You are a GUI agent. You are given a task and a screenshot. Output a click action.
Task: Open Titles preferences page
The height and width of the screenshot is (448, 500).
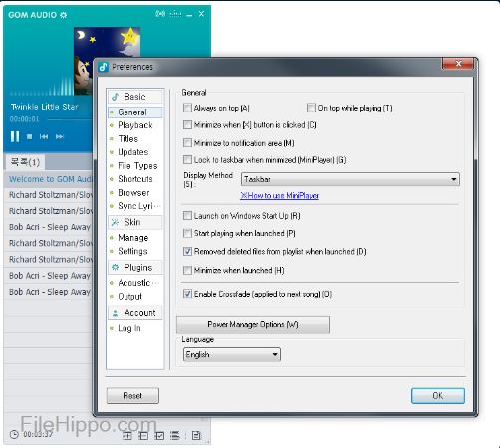pos(128,138)
